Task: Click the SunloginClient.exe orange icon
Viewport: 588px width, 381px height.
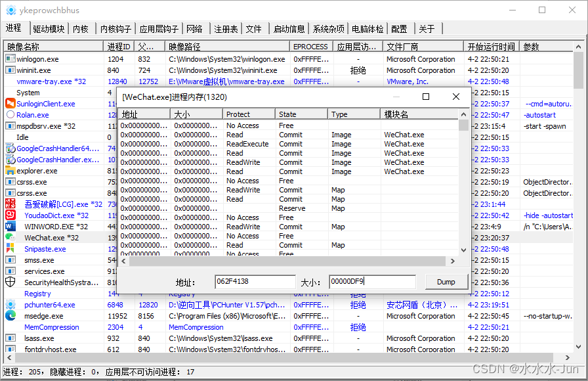Action: click(x=10, y=103)
